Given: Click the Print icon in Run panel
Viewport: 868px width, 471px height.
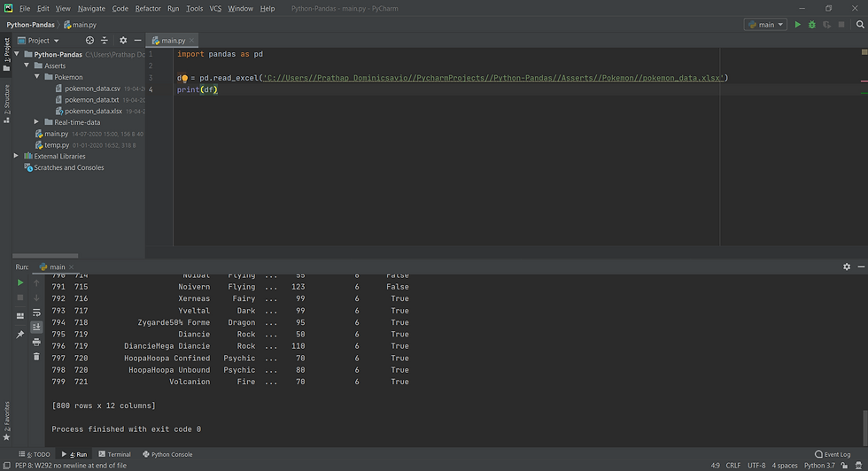Looking at the screenshot, I should 36,342.
